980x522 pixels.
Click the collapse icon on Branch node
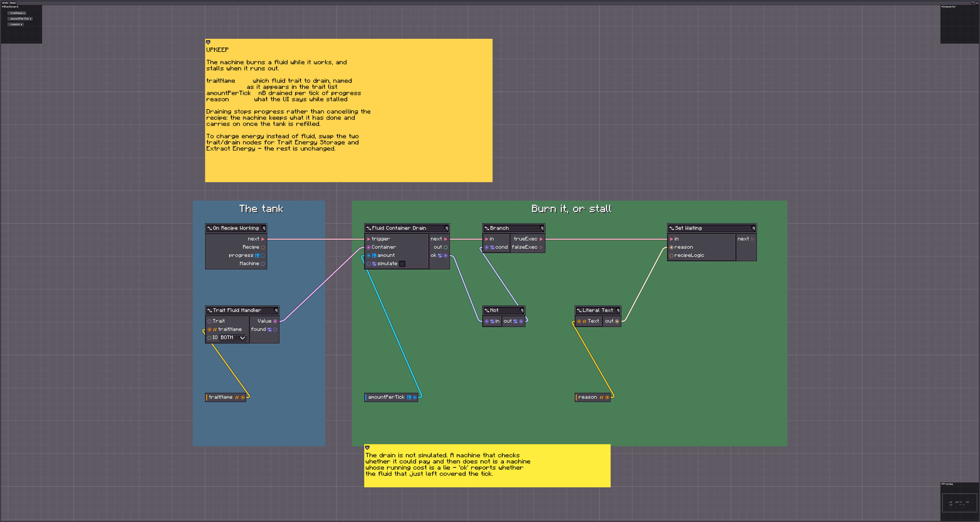click(x=542, y=228)
